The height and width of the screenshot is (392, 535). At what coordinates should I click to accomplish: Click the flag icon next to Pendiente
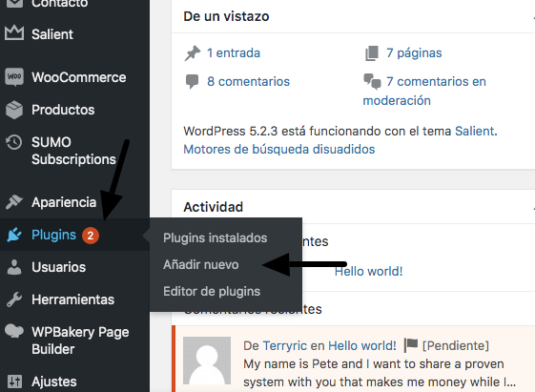coord(410,345)
